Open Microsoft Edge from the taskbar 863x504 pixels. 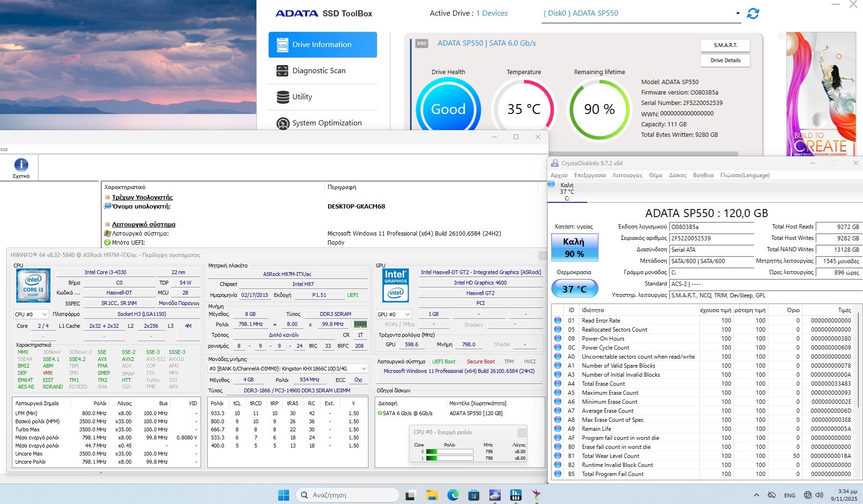tap(453, 495)
